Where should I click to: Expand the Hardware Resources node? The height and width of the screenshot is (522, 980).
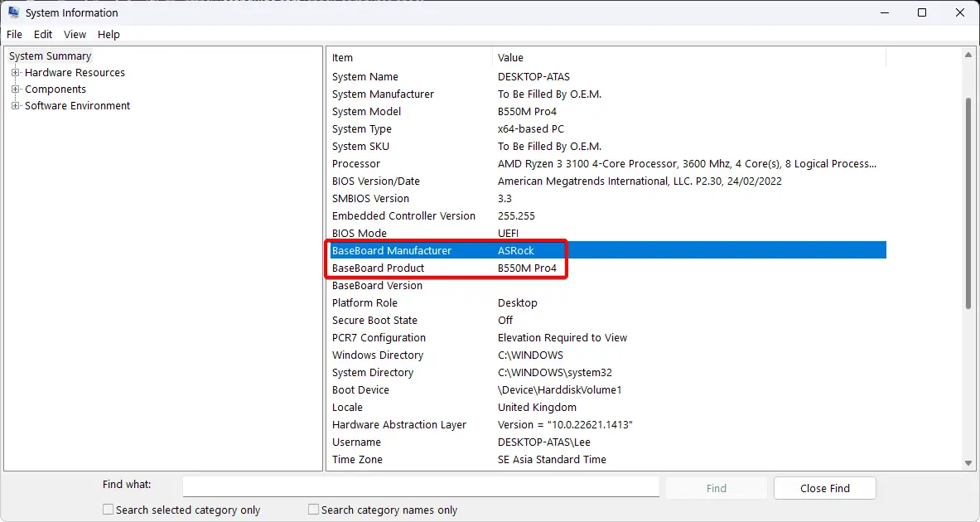[16, 73]
